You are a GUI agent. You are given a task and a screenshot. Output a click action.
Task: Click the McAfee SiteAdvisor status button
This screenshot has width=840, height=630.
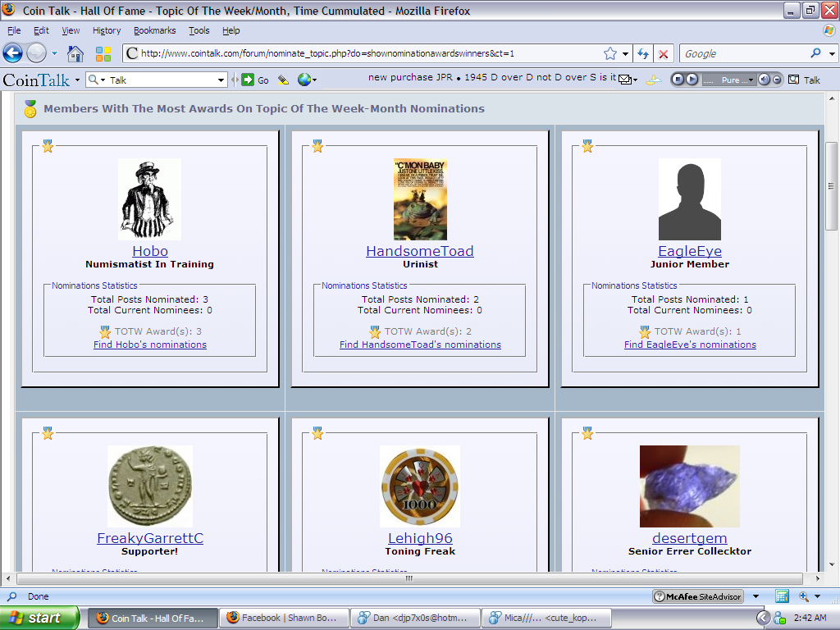coord(698,596)
